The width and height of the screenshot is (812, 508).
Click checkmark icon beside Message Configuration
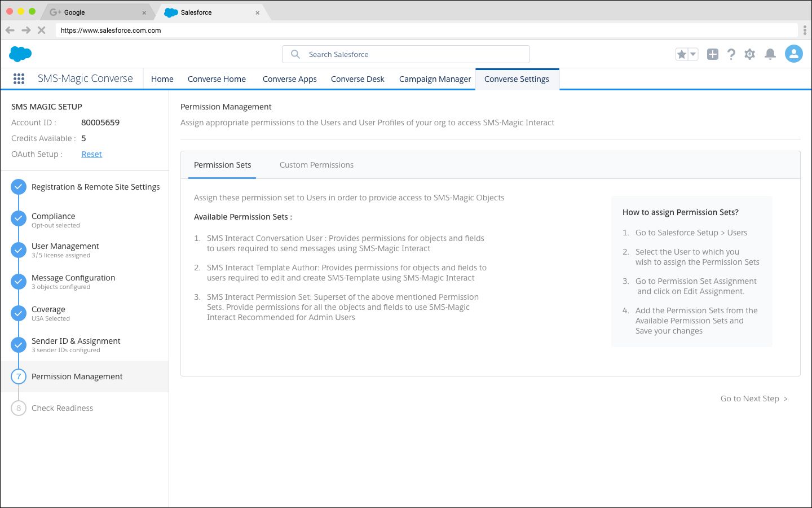click(19, 282)
